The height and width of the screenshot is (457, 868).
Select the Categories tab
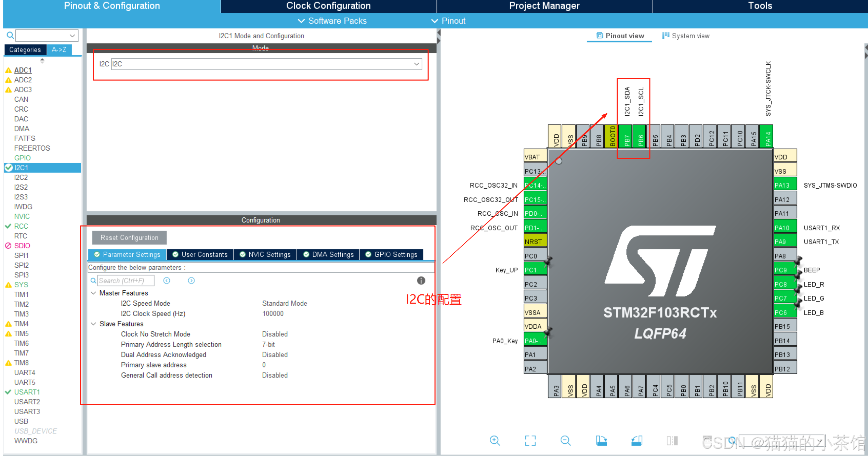[x=25, y=50]
